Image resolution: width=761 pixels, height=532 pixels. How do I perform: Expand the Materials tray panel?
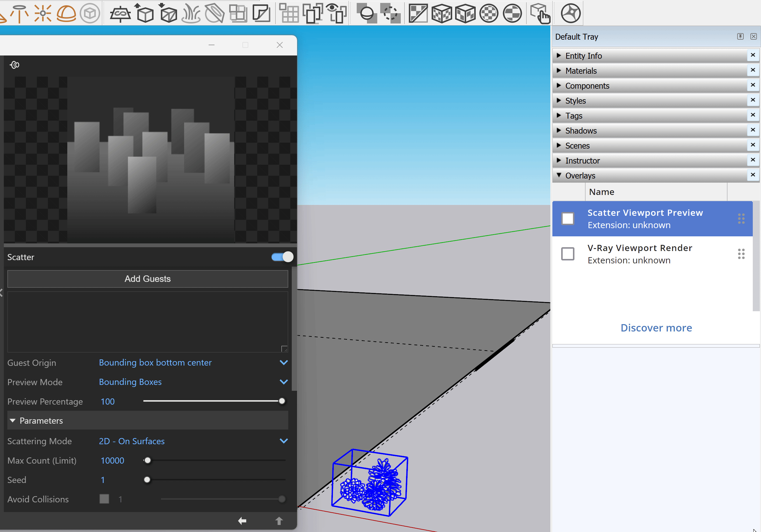tap(581, 71)
